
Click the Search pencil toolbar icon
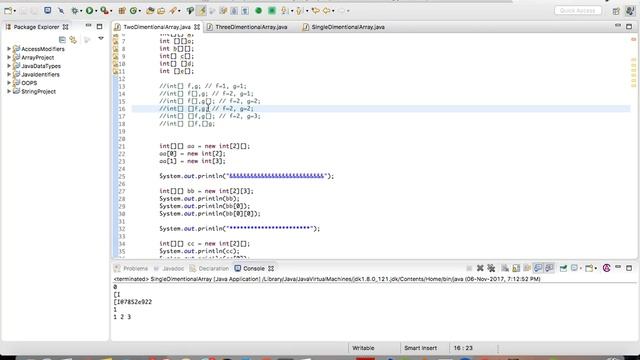click(x=173, y=11)
